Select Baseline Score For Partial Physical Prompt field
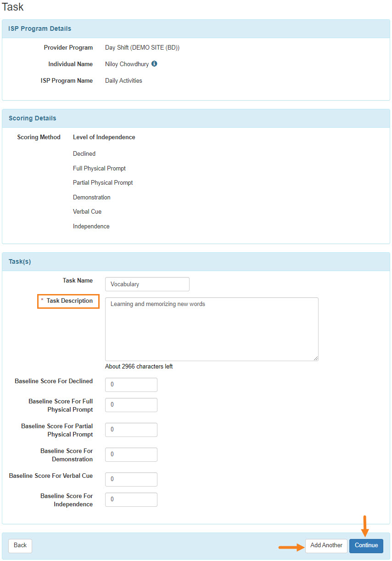The height and width of the screenshot is (561, 392). (x=131, y=430)
